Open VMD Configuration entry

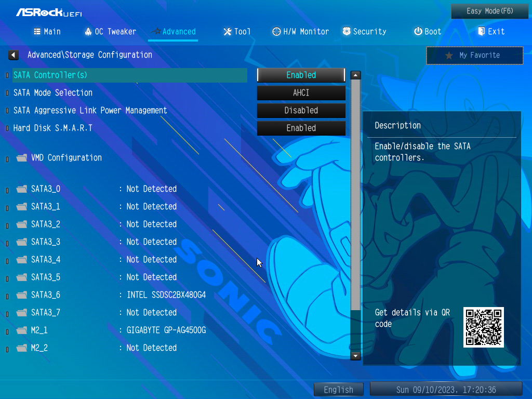(x=66, y=158)
